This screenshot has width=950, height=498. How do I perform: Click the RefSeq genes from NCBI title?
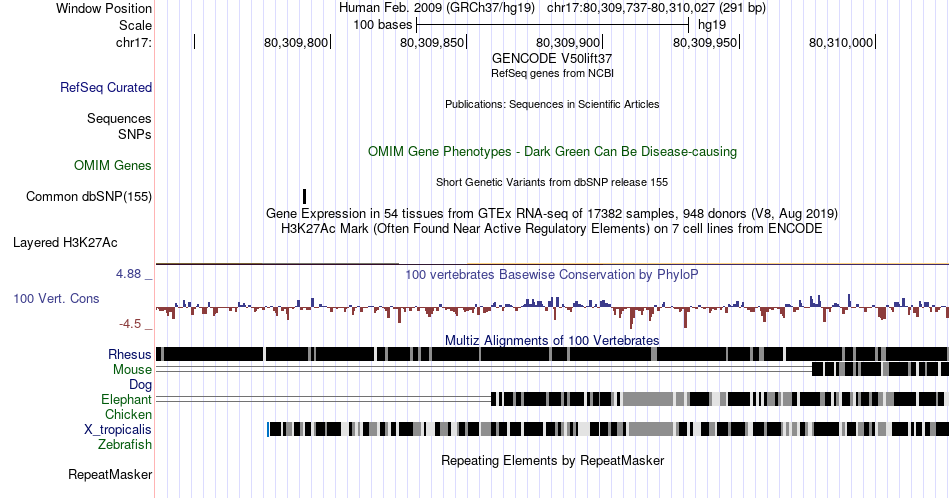552,73
